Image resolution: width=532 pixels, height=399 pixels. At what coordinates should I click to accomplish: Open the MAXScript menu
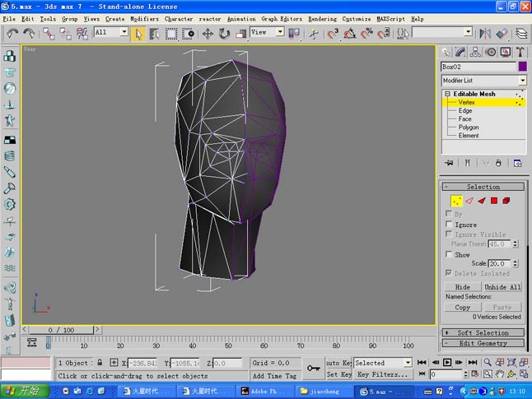click(x=390, y=19)
